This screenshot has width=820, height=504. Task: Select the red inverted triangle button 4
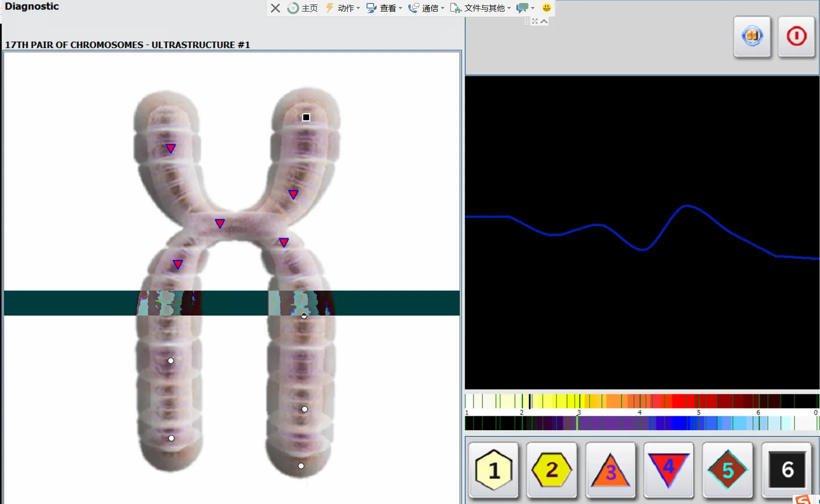(668, 470)
